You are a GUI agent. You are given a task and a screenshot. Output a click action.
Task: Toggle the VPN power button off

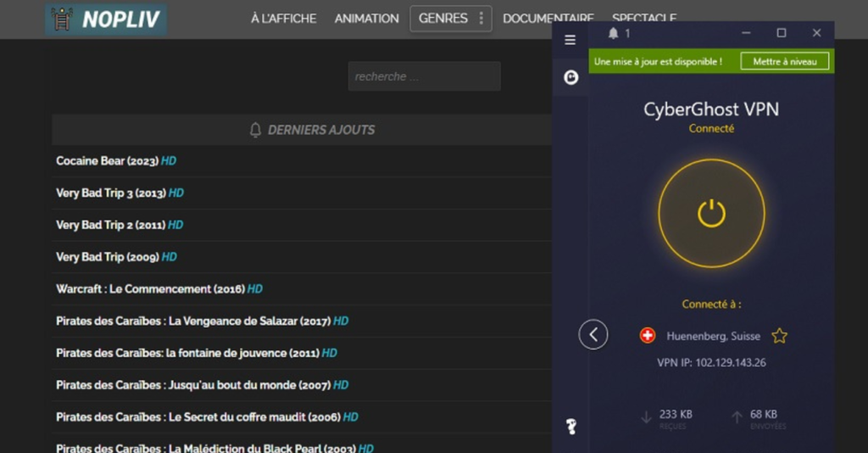pyautogui.click(x=711, y=213)
